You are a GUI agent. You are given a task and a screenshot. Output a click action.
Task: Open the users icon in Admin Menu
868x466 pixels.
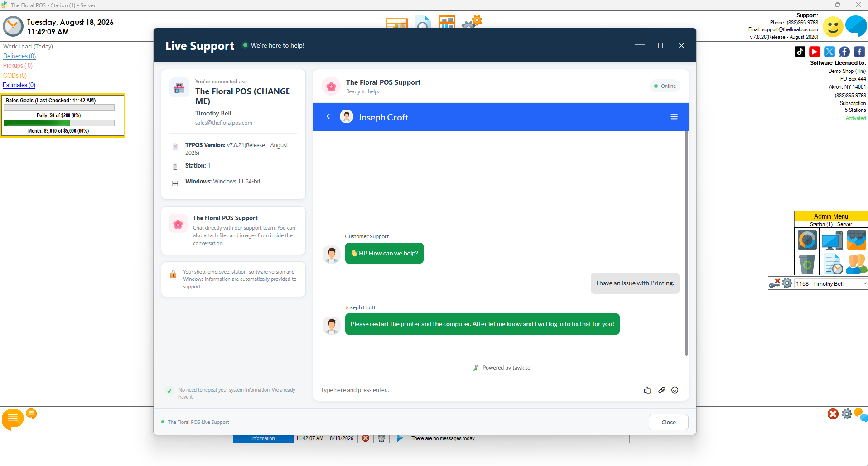[856, 264]
